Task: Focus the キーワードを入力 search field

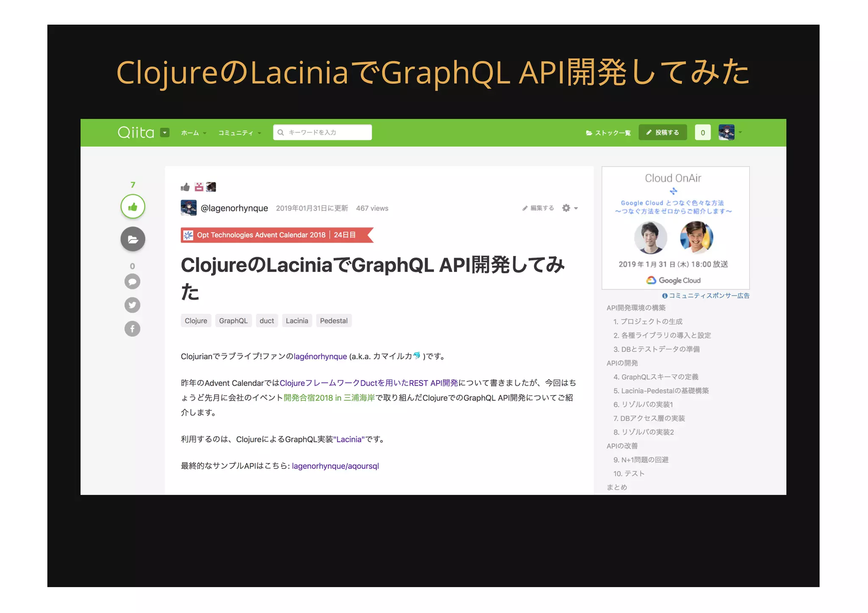Action: click(x=323, y=132)
